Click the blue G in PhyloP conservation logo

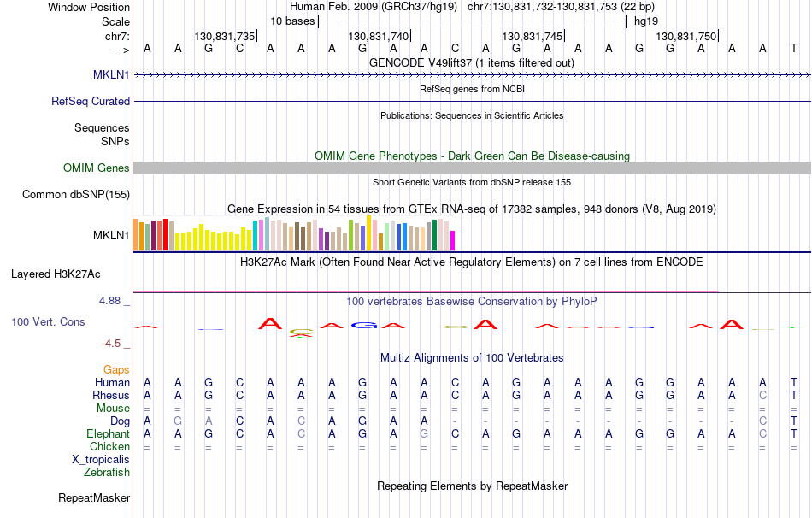click(x=363, y=326)
